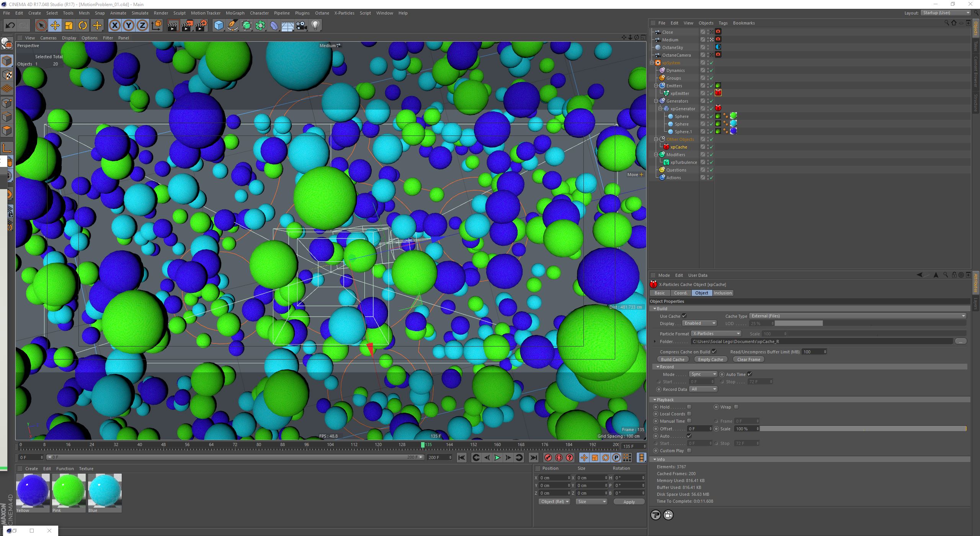Select the green Pink material thumbnail

click(69, 491)
